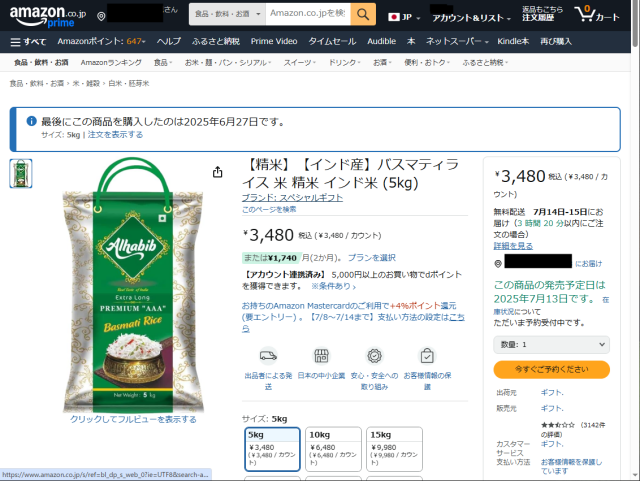The width and height of the screenshot is (640, 481).
Task: Click the share icon beside product image
Action: [x=218, y=172]
